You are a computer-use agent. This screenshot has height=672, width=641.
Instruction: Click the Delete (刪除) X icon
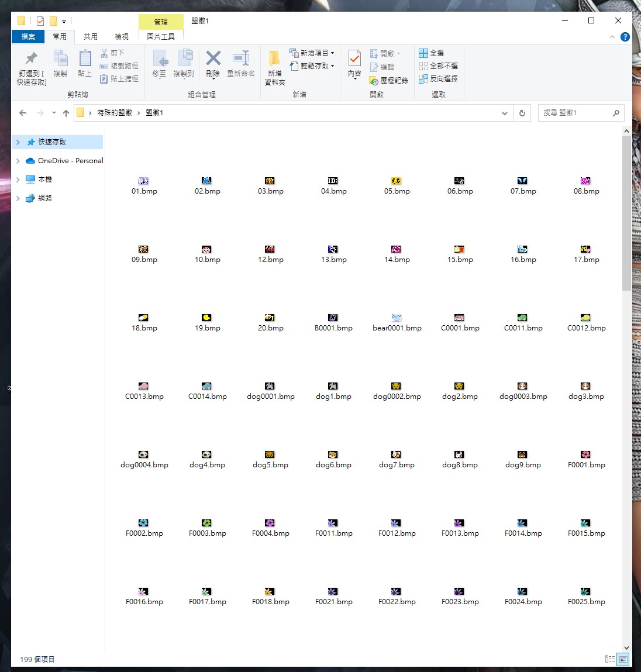pos(213,58)
